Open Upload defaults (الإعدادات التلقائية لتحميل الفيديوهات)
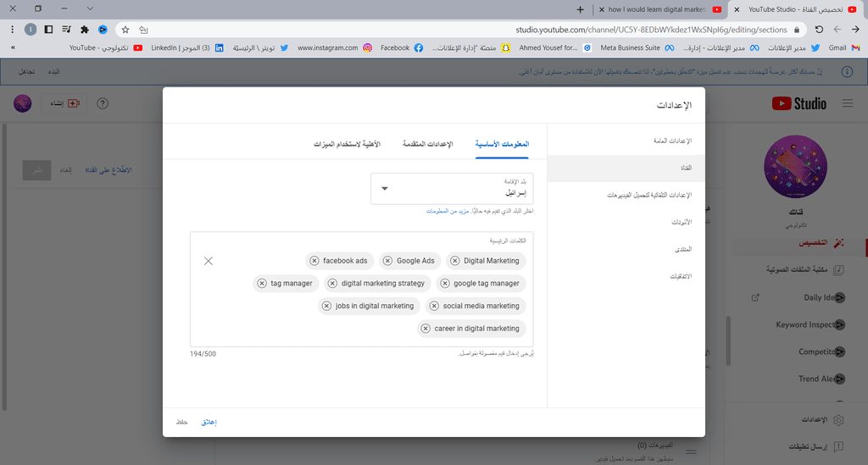 [626, 195]
